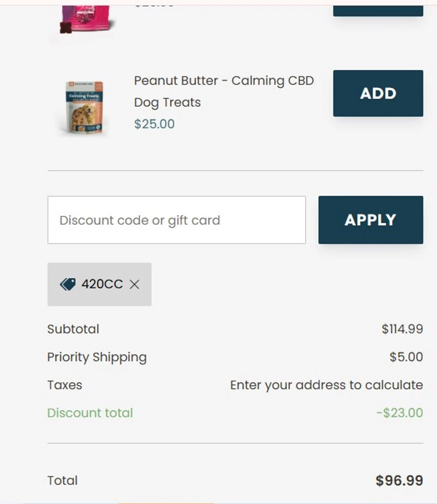
Task: Click the discount tag icon beside 420CC
Action: pos(68,284)
